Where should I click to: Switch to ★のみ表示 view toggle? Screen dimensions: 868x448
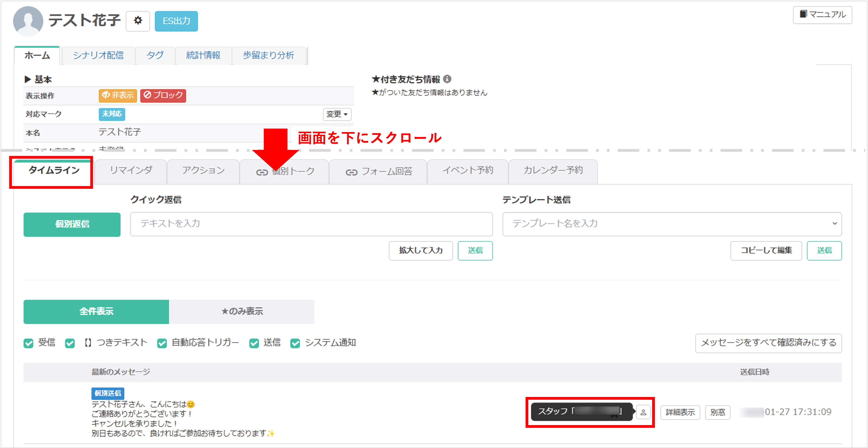point(242,312)
